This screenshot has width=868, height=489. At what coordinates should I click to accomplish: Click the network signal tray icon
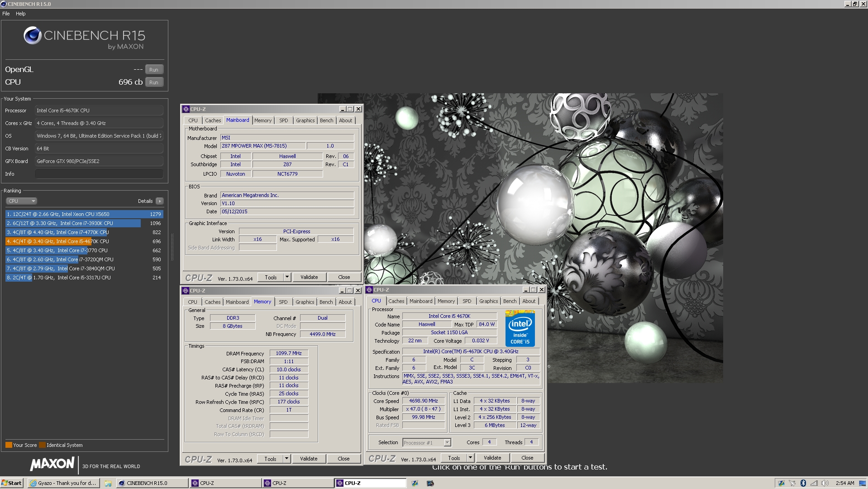(x=814, y=483)
